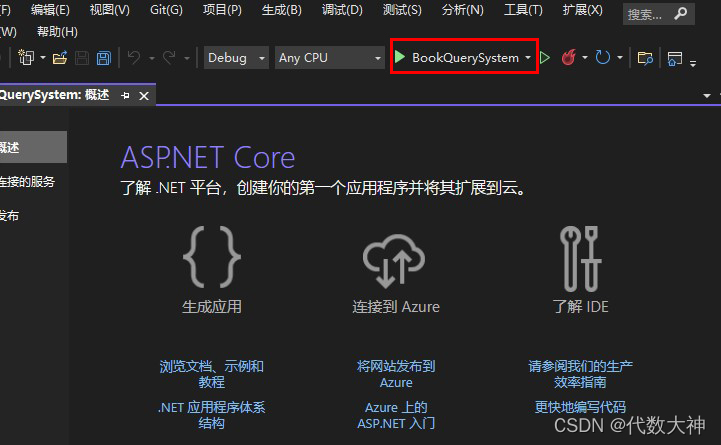Open the 更快地编写代码 link
721x445 pixels.
click(x=580, y=407)
